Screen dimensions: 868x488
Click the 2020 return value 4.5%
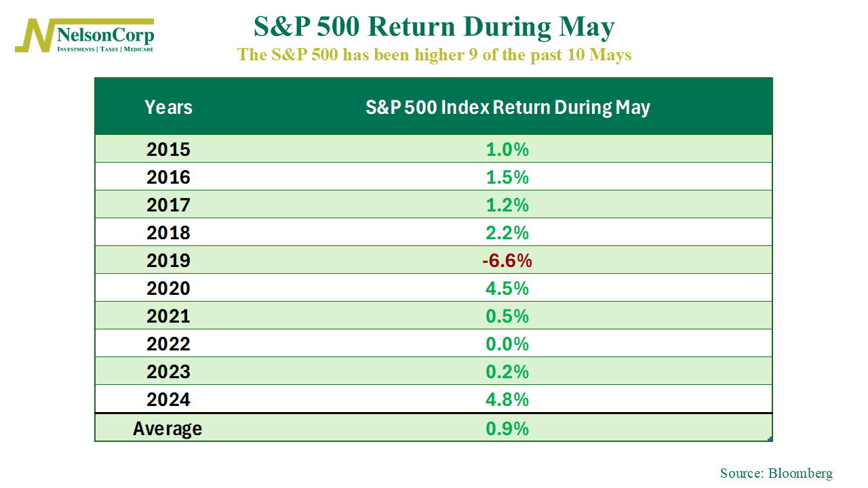[x=507, y=288]
